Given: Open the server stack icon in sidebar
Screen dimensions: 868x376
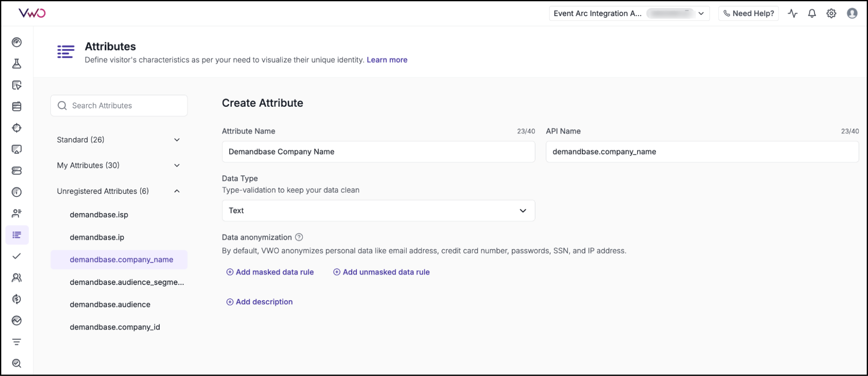Looking at the screenshot, I should pos(17,170).
